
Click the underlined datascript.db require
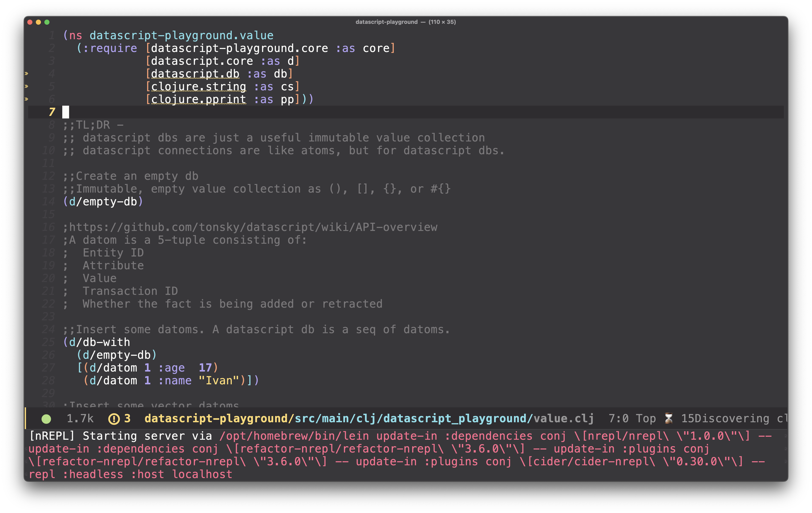coord(195,74)
